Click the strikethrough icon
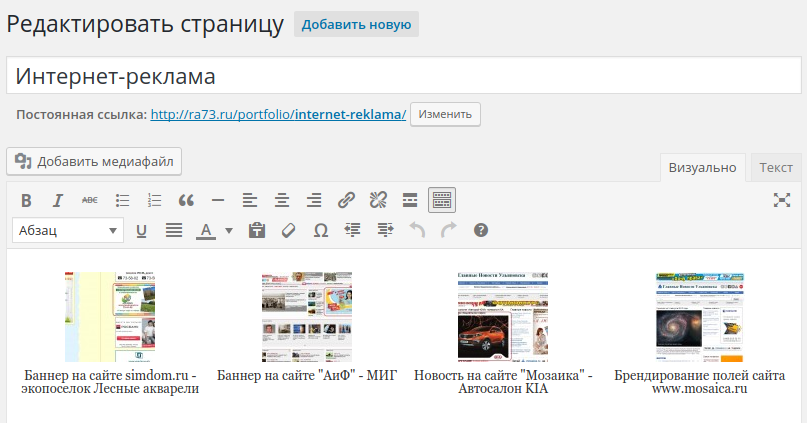807x423 pixels. 90,200
